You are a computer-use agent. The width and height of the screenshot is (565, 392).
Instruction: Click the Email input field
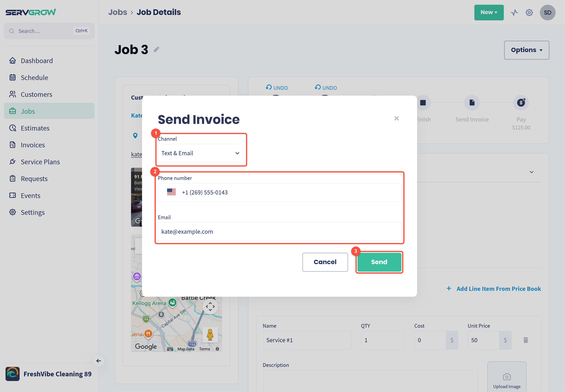tap(279, 232)
